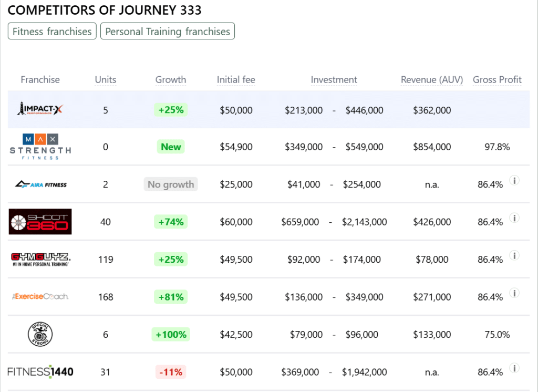Open the Max Strength Fitness logo

[40, 147]
